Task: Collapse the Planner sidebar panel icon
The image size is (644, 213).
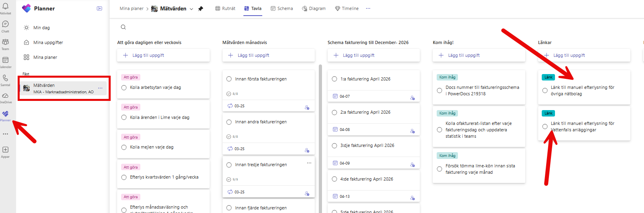Action: (99, 8)
